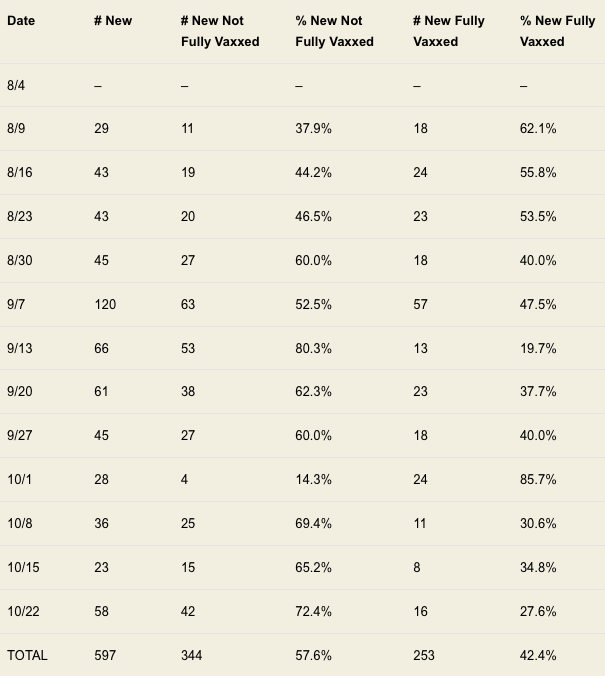Select the total 253 fully vaxxed cell

pyautogui.click(x=423, y=655)
